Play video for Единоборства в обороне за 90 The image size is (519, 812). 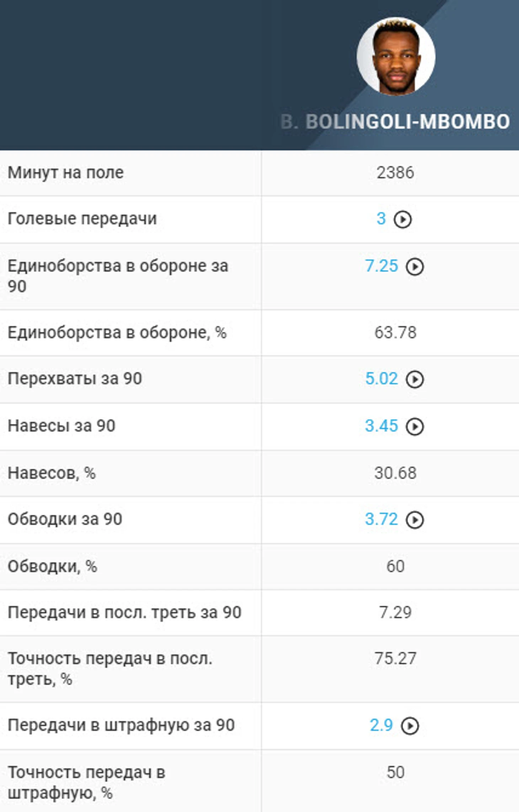[415, 267]
